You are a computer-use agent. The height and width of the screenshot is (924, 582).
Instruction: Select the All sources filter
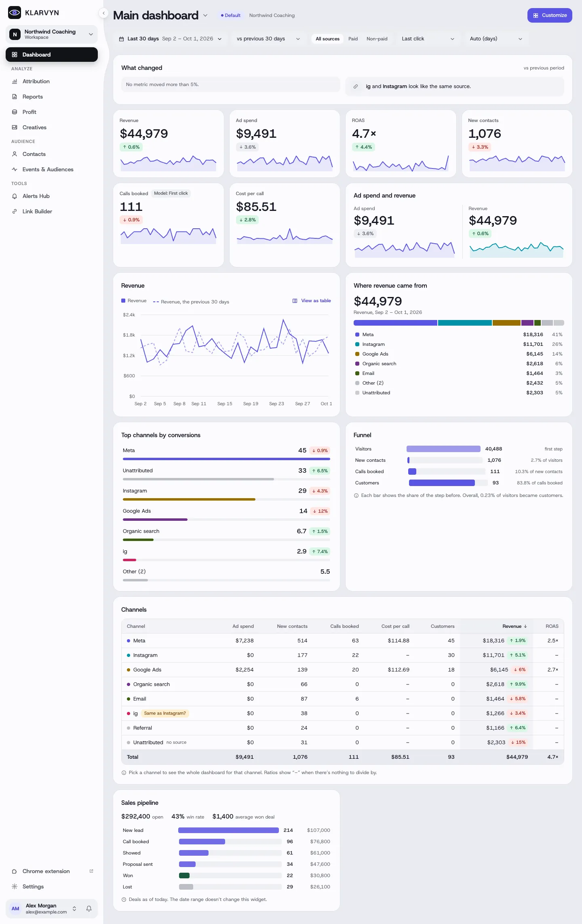(327, 39)
